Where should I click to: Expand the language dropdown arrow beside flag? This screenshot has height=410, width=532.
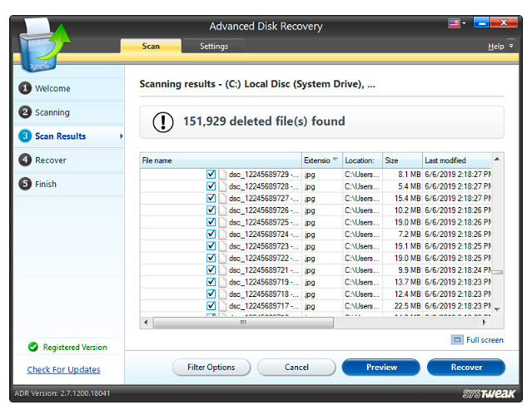point(464,23)
